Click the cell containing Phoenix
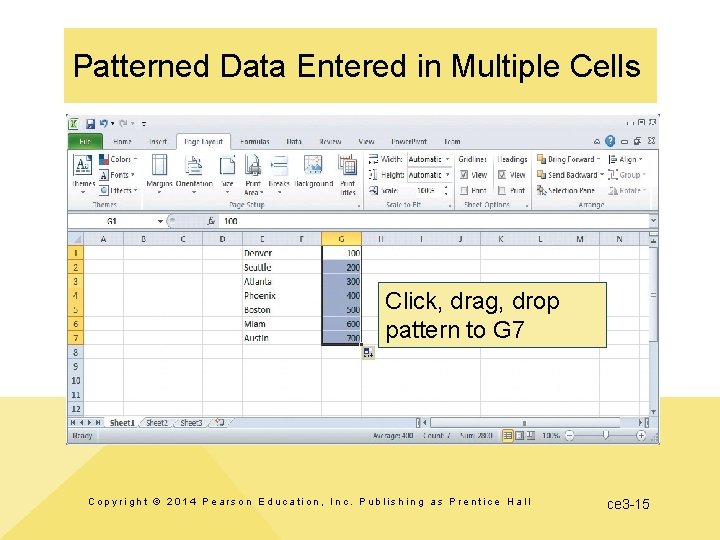 (263, 295)
